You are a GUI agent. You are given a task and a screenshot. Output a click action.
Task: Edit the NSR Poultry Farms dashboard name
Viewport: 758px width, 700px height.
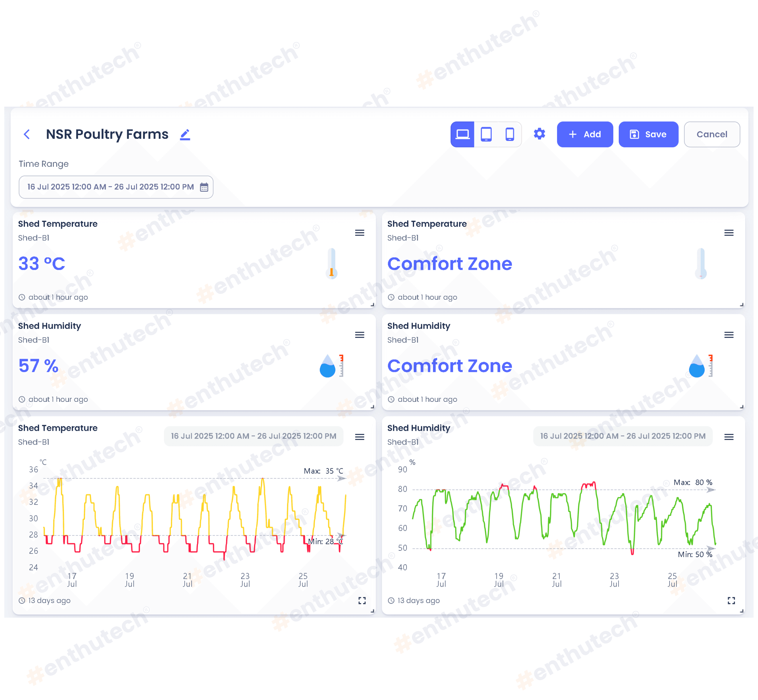185,135
